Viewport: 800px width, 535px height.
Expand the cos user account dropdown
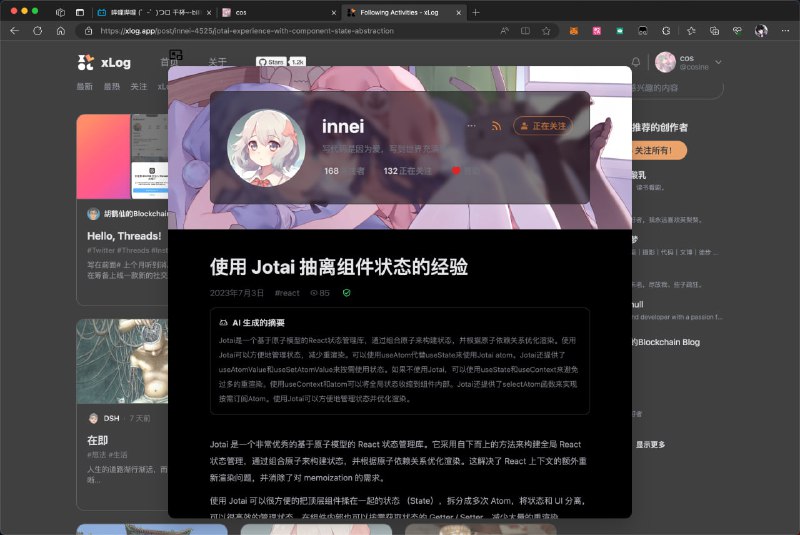718,62
